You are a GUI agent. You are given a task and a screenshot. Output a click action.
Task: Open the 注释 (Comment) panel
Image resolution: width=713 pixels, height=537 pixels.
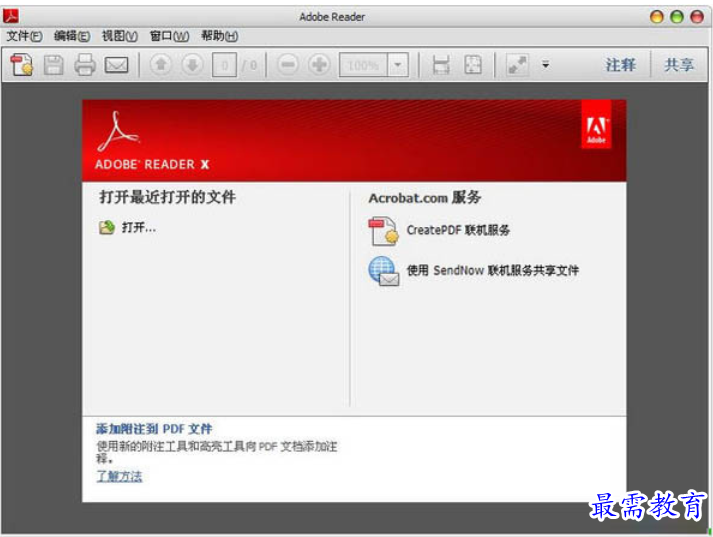tap(620, 65)
